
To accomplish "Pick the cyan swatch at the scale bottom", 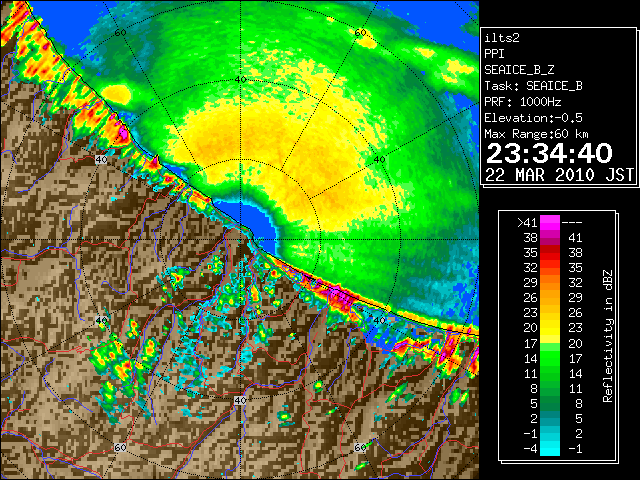I will tap(550, 449).
